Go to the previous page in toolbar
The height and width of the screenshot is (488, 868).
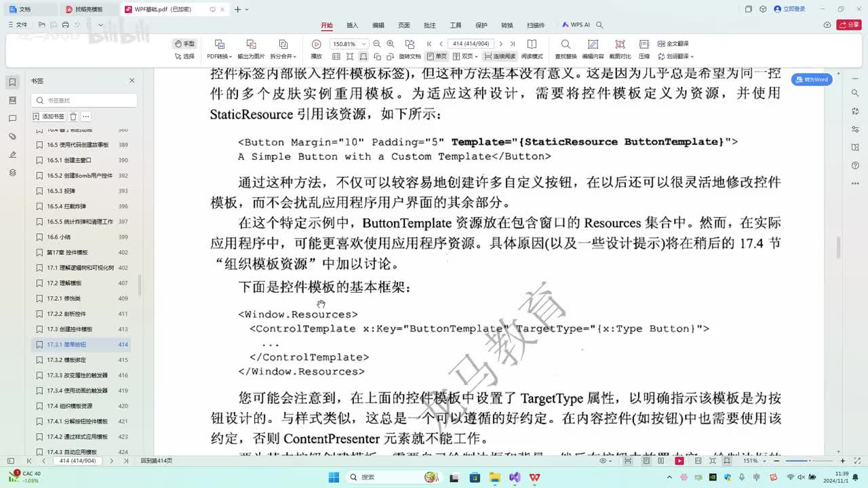(441, 44)
